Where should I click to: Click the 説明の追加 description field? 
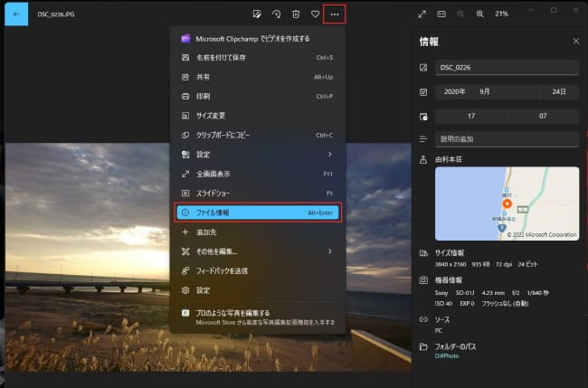[507, 139]
